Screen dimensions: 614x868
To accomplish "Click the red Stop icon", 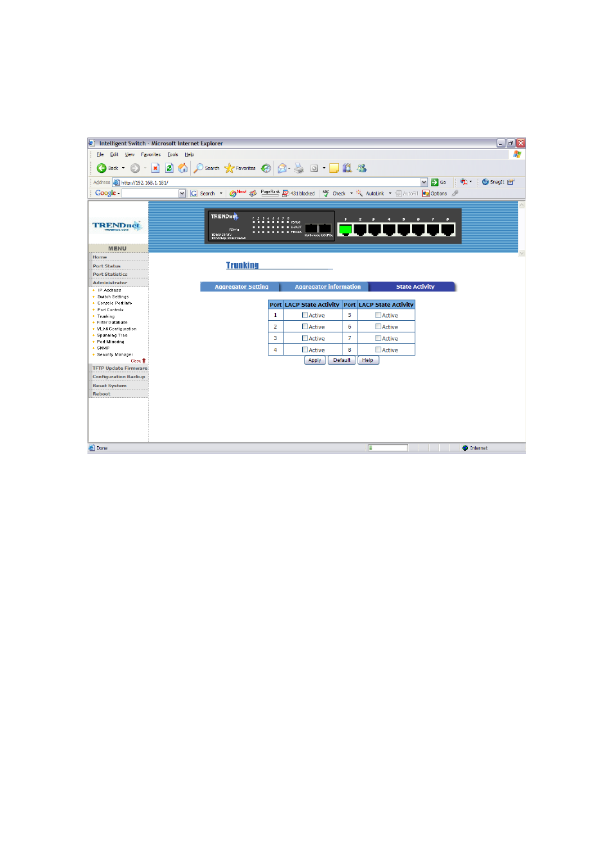I will pos(155,168).
